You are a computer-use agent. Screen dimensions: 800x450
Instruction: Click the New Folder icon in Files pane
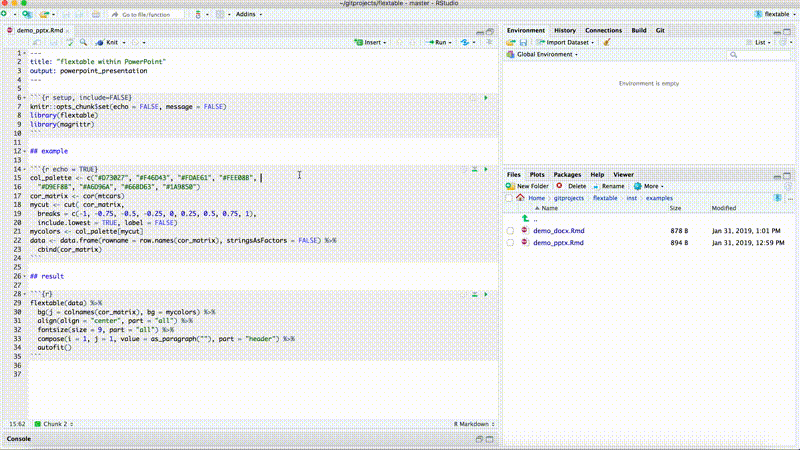510,186
